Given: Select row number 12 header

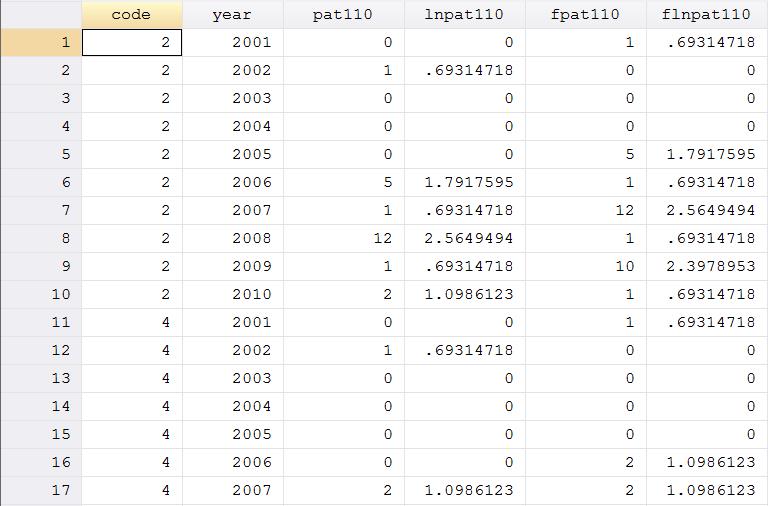Looking at the screenshot, I should (x=40, y=351).
